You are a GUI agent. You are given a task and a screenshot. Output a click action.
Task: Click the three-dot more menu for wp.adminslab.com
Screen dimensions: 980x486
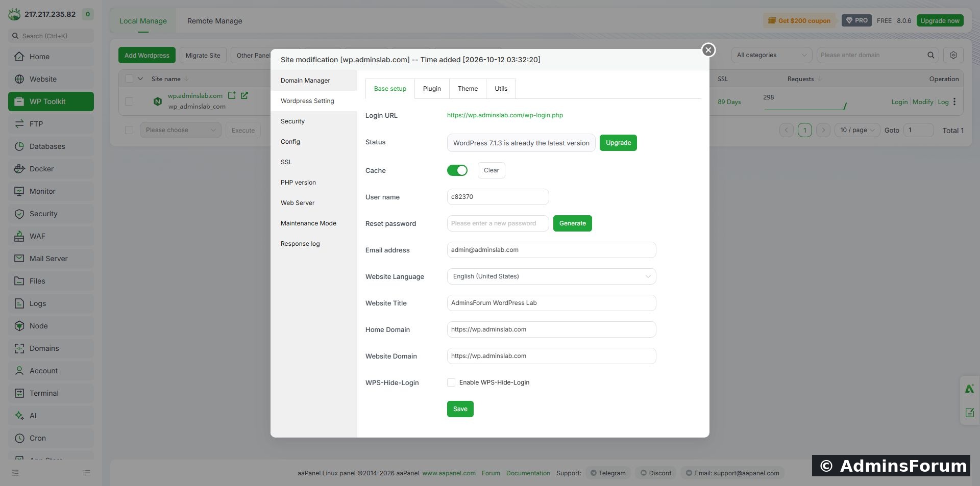(x=954, y=101)
